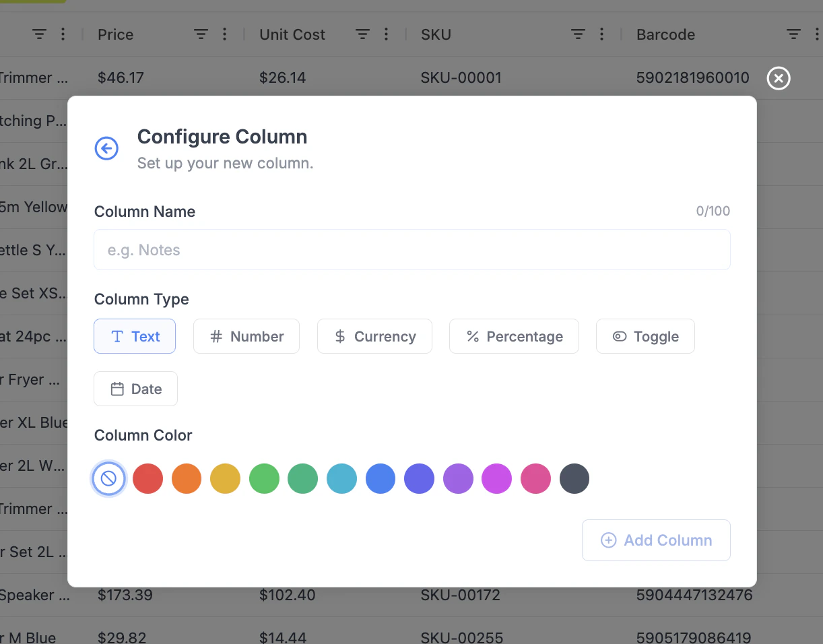Screen dimensions: 823x644
Task: Select the Currency column type
Action: pyautogui.click(x=374, y=336)
